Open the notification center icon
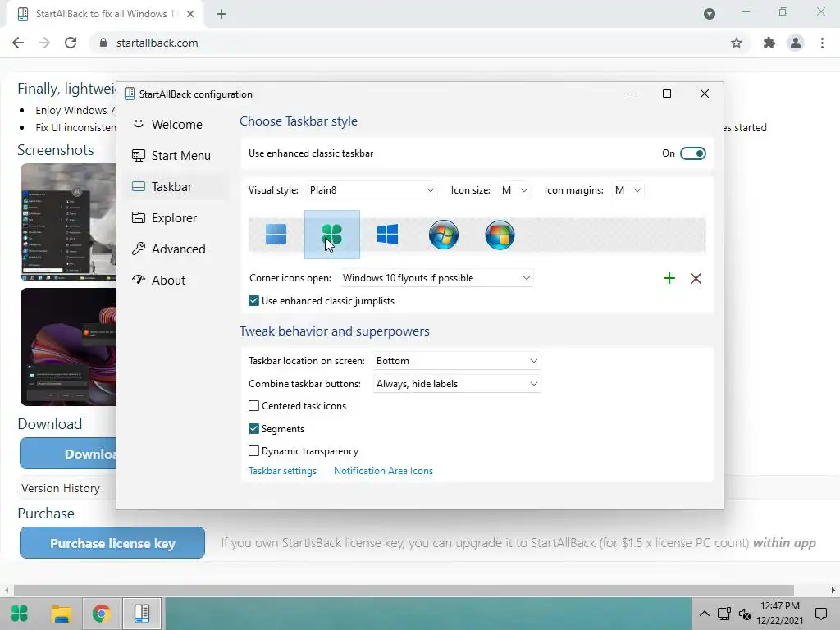This screenshot has width=840, height=630. [x=821, y=614]
